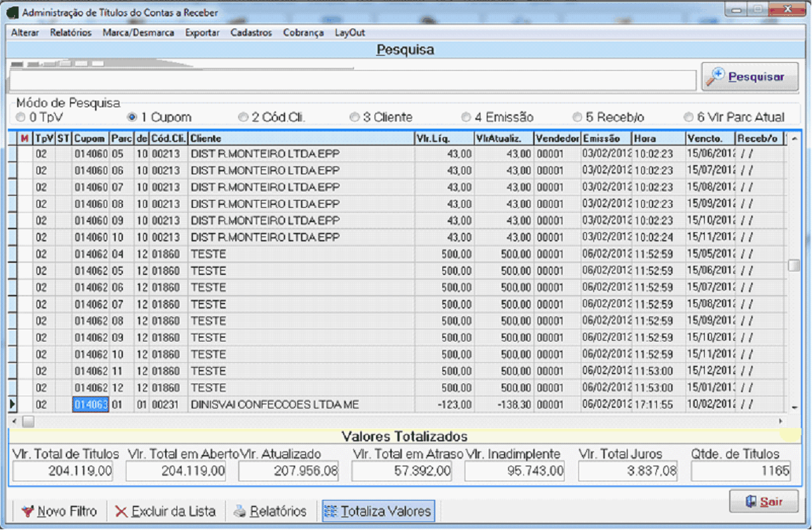Screen dimensions: 812x530
Task: Select the 4 Emissão search mode
Action: [466, 117]
